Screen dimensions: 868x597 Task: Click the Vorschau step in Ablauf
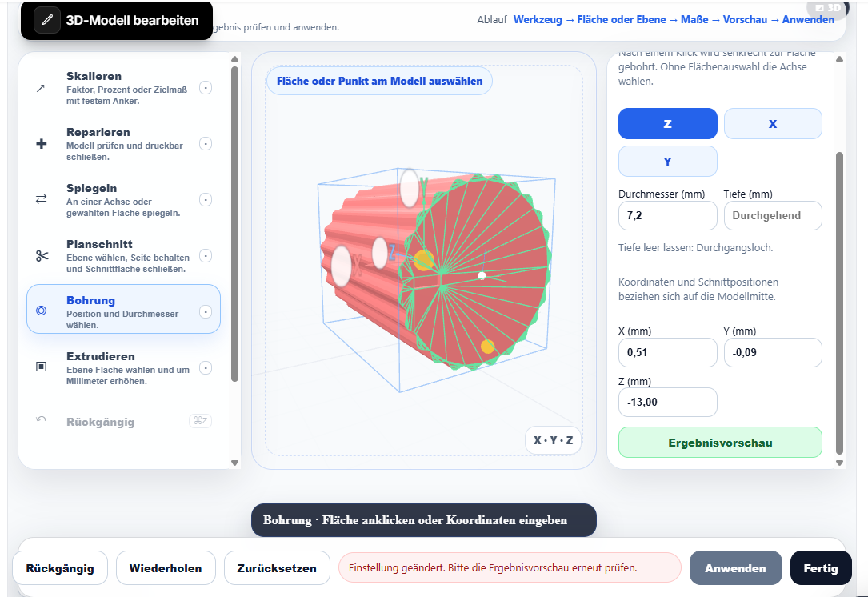(745, 19)
